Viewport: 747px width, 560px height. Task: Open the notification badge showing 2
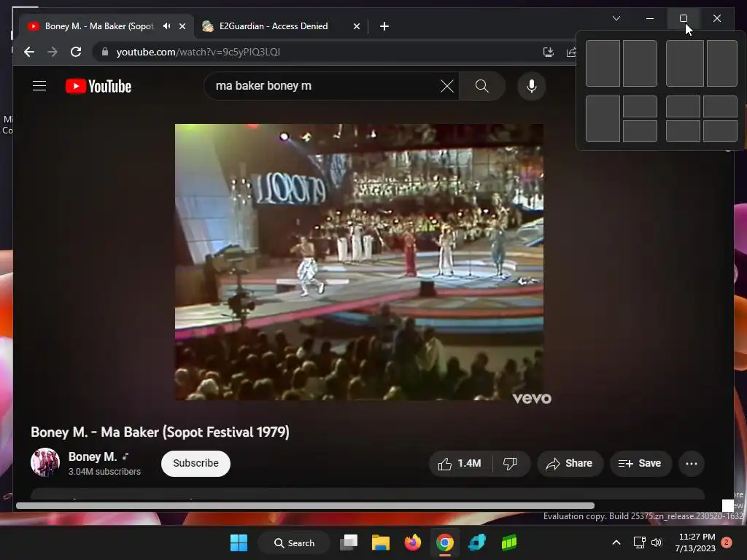point(727,542)
